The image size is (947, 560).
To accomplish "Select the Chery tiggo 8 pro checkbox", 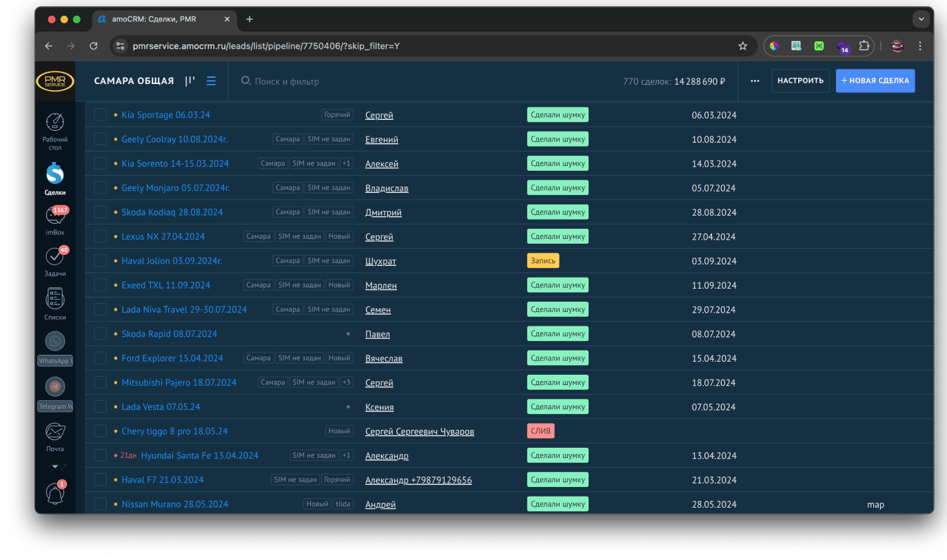I will [101, 431].
